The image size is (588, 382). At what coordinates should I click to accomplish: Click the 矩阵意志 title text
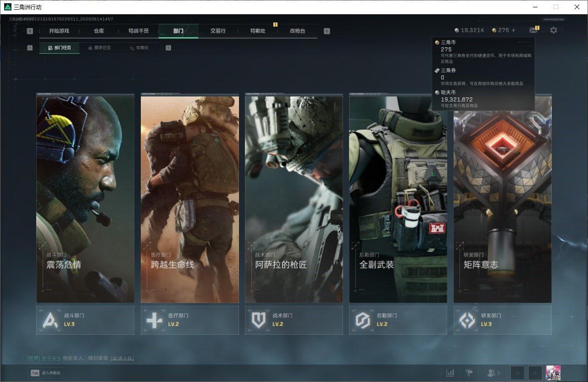(x=481, y=265)
